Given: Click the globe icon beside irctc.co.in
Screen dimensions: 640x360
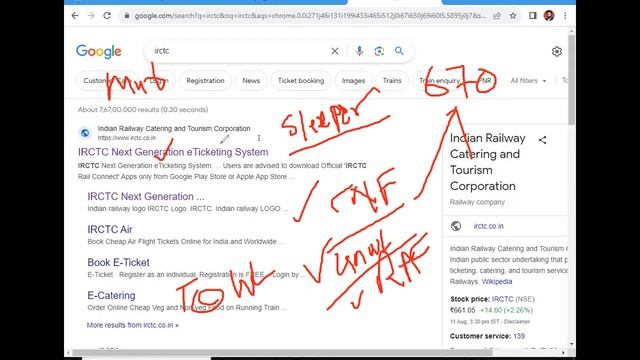Looking at the screenshot, I should (456, 226).
